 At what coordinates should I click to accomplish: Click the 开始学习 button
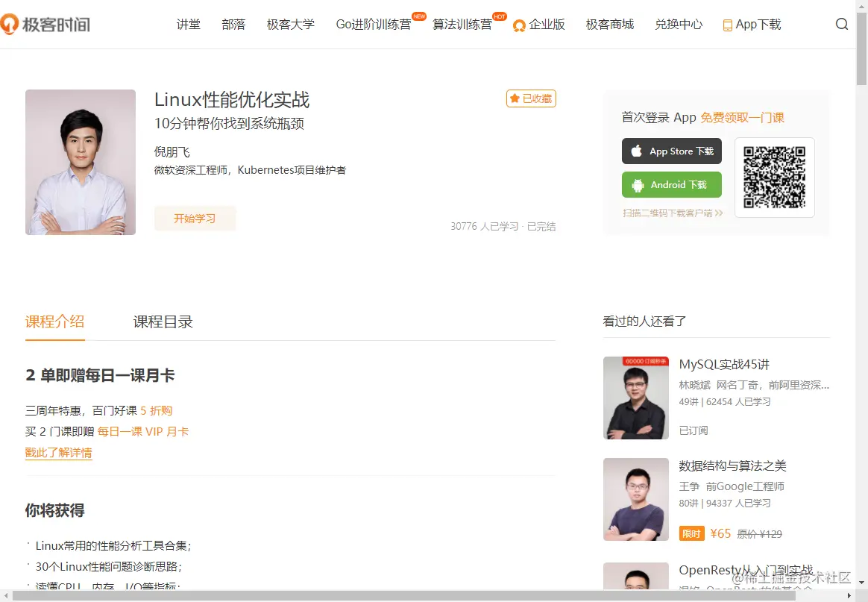pos(195,219)
